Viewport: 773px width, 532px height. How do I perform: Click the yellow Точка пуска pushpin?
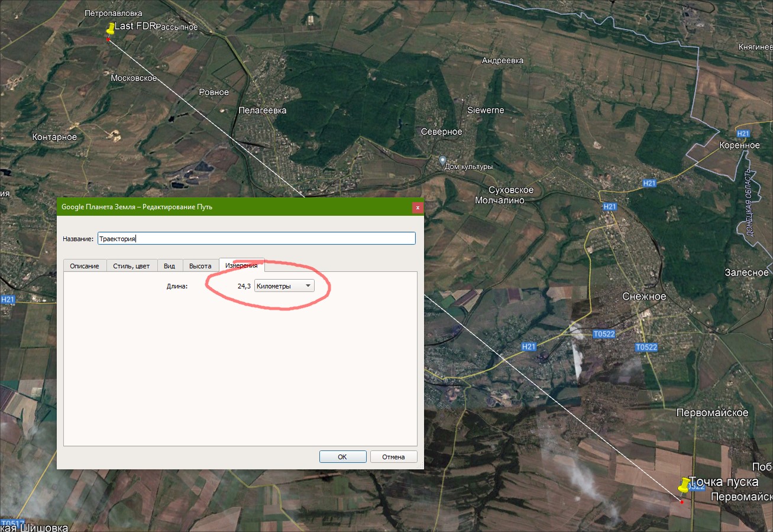684,485
